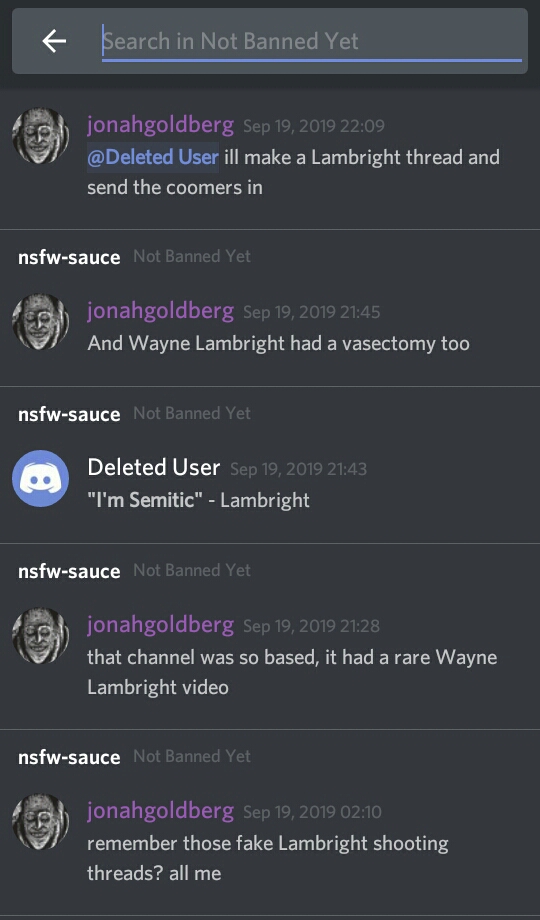The height and width of the screenshot is (920, 540).
Task: Open avatar of the 02:10 jonahgoldberg message
Action: click(40, 821)
